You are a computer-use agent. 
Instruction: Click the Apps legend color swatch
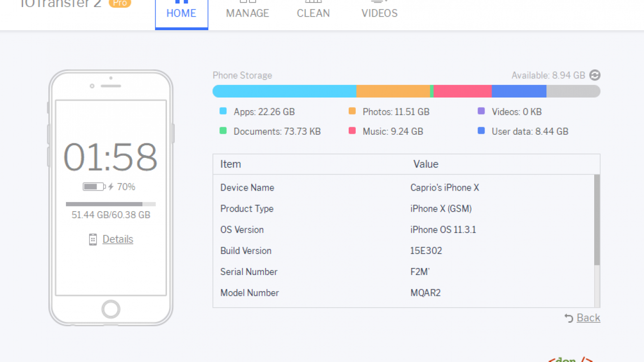(x=223, y=111)
